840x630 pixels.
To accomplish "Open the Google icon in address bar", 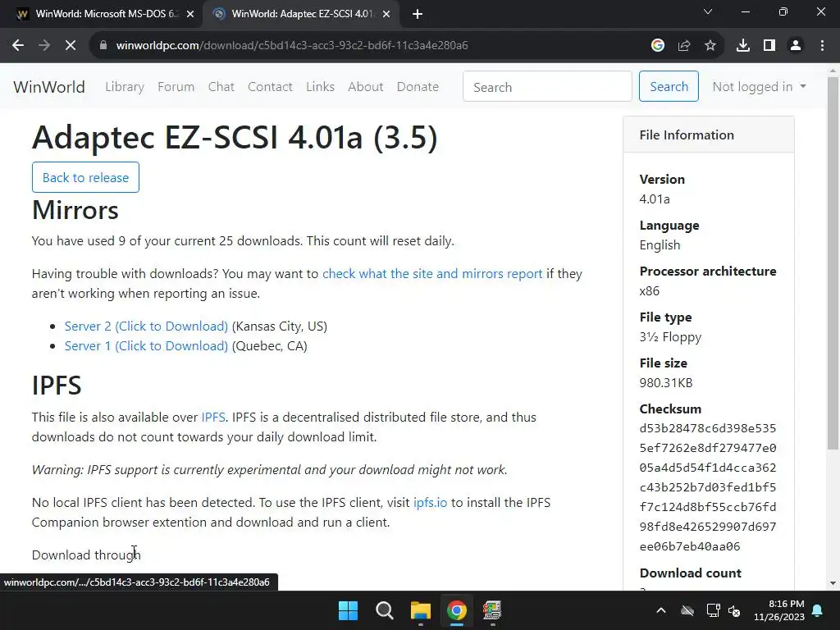I will (x=657, y=46).
